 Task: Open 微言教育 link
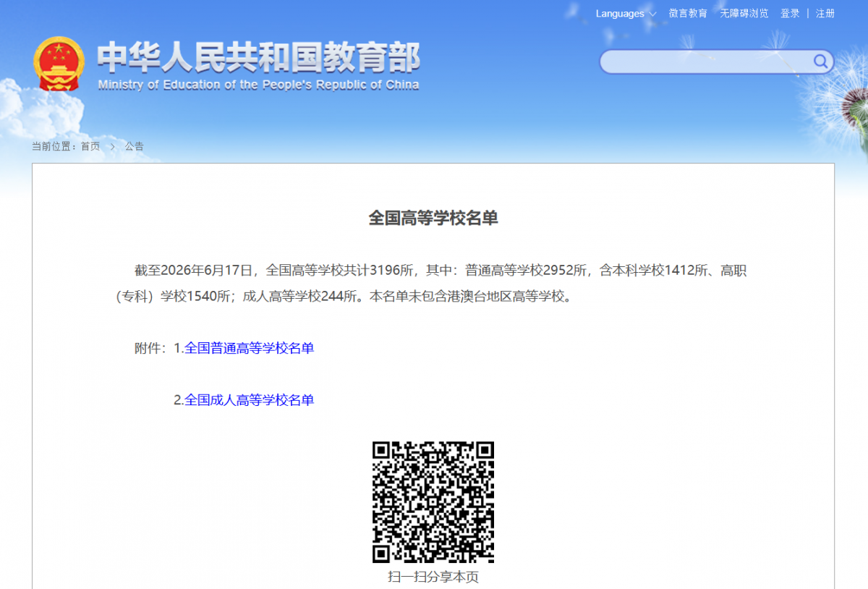pos(688,14)
